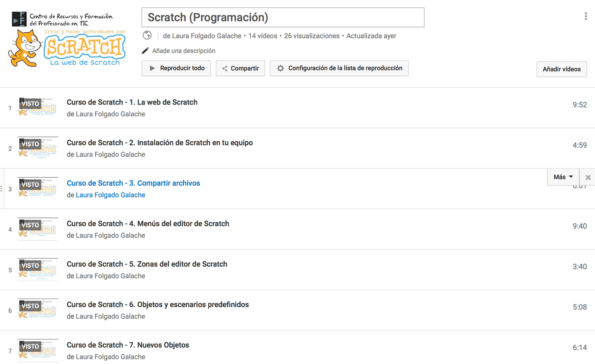Click the globe privacy icon
This screenshot has width=595, height=364.
tap(147, 35)
